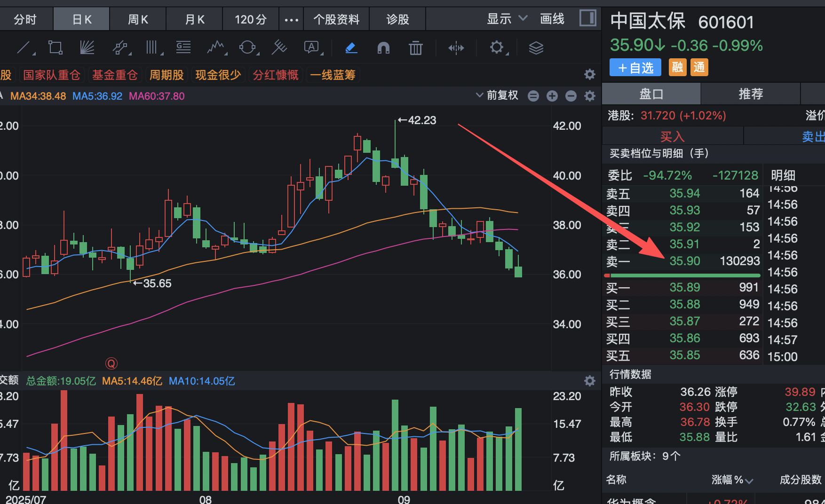Click the 基金重仓 tag
This screenshot has width=825, height=504.
(x=115, y=75)
